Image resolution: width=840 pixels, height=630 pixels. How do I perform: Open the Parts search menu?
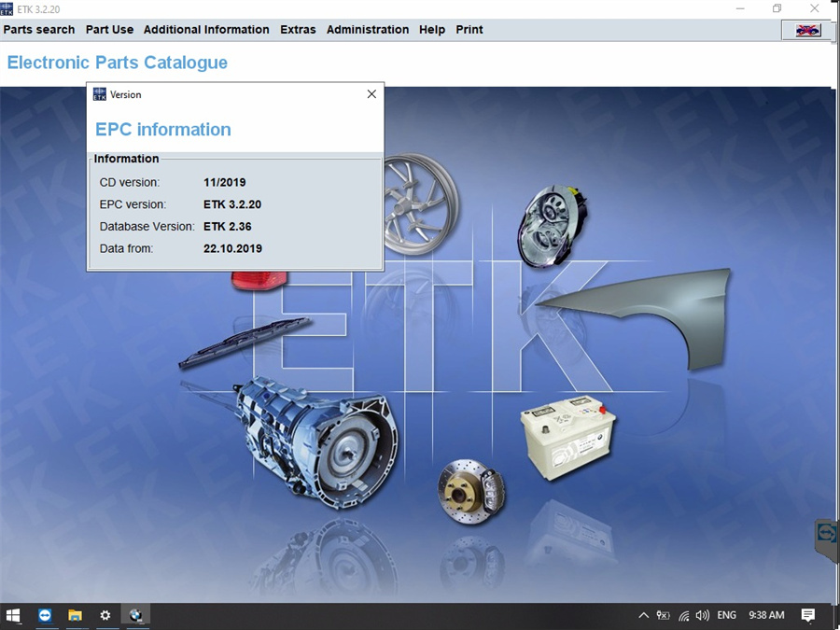tap(38, 29)
